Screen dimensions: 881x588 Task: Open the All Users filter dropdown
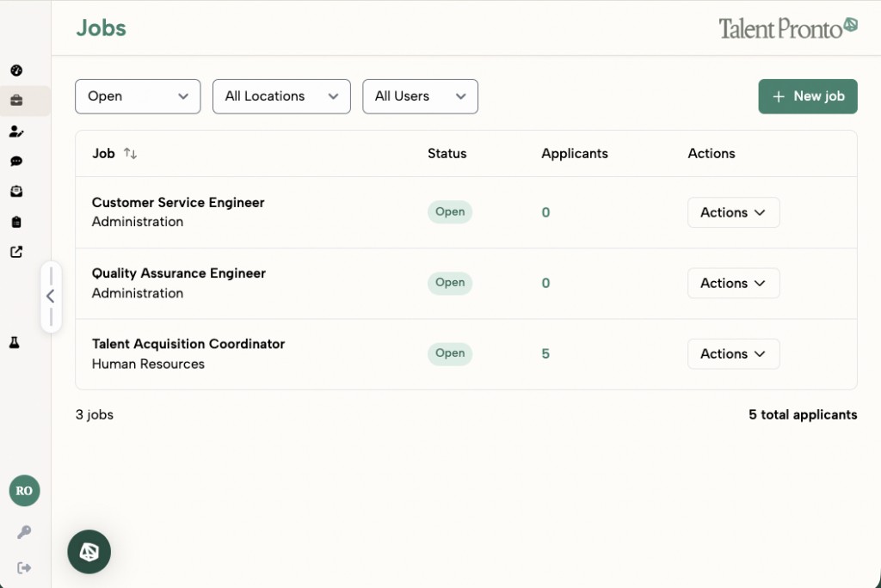(x=420, y=96)
